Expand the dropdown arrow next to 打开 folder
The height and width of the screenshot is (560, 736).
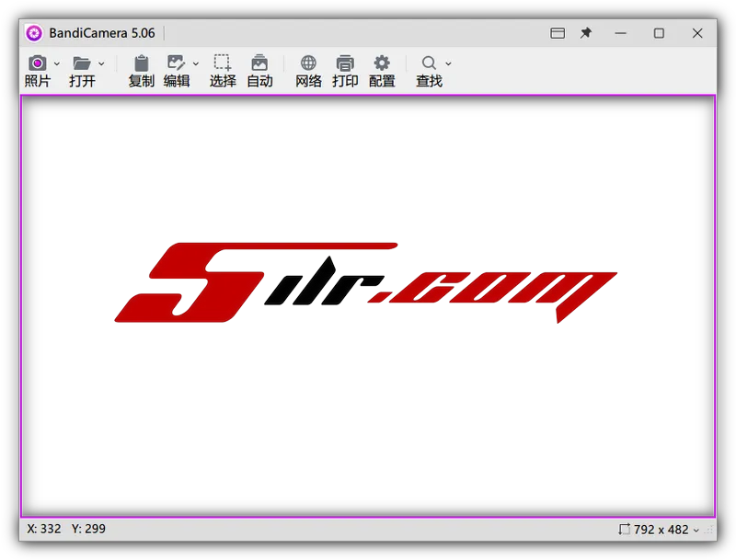click(x=101, y=64)
